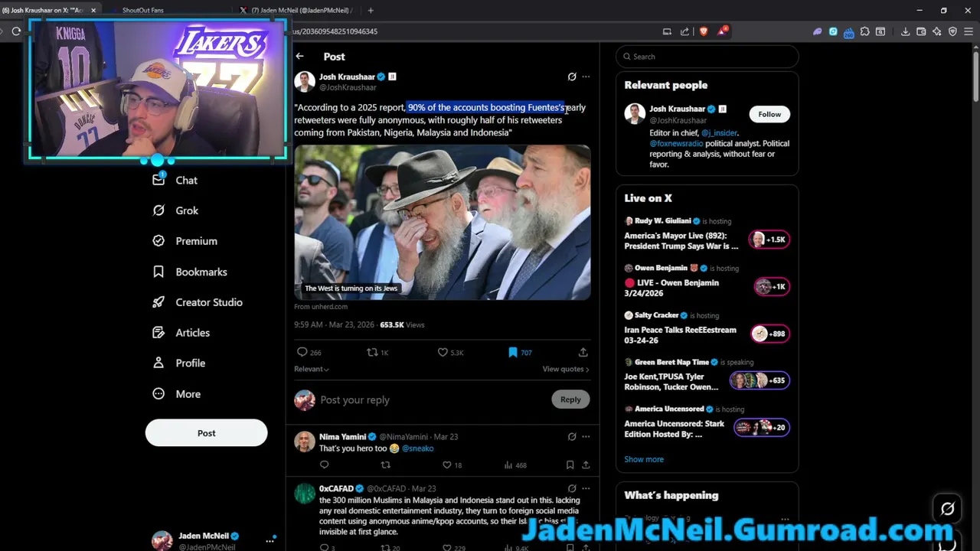This screenshot has height=551, width=980.
Task: Open Grok in the sidebar
Action: (x=175, y=210)
